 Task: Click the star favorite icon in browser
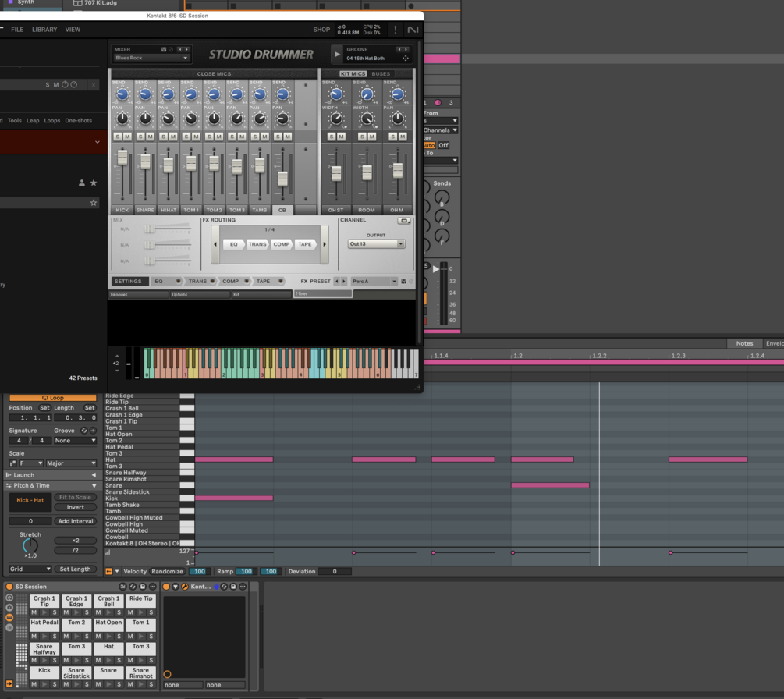coord(94,183)
